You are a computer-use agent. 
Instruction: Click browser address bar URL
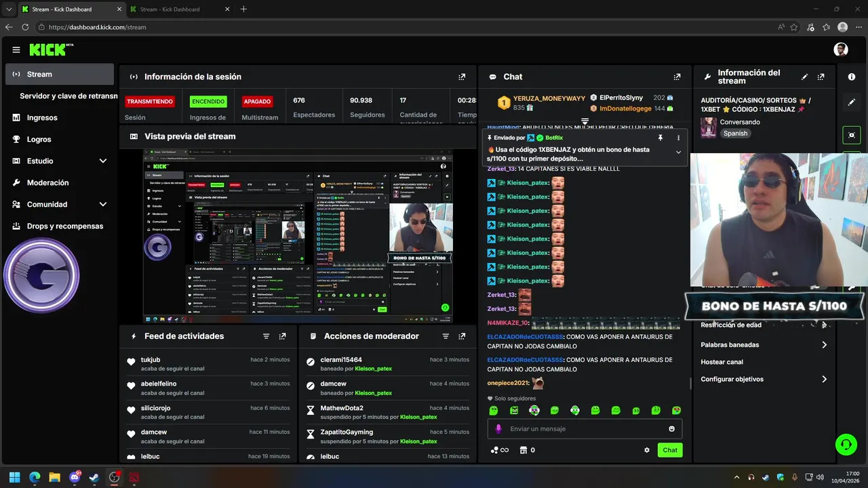(x=98, y=27)
